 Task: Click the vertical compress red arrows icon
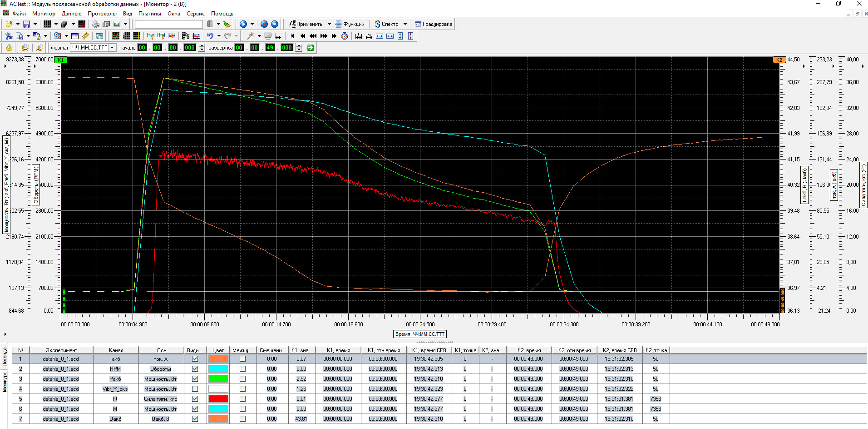coord(410,36)
